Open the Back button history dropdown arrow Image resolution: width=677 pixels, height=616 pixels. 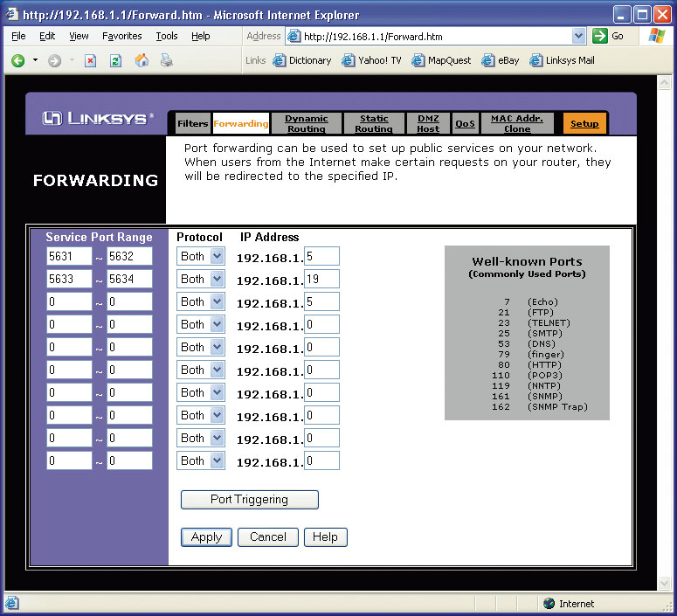coord(36,60)
